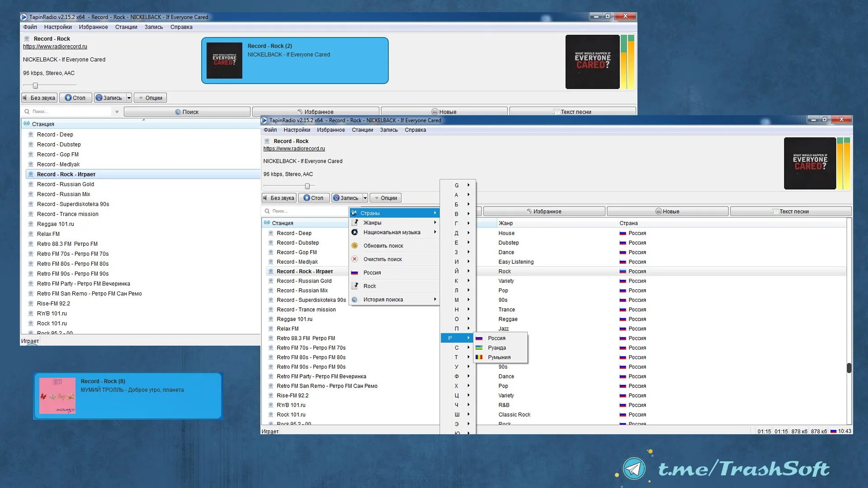Open История поиска submenu
The image size is (868, 488).
[x=394, y=299]
